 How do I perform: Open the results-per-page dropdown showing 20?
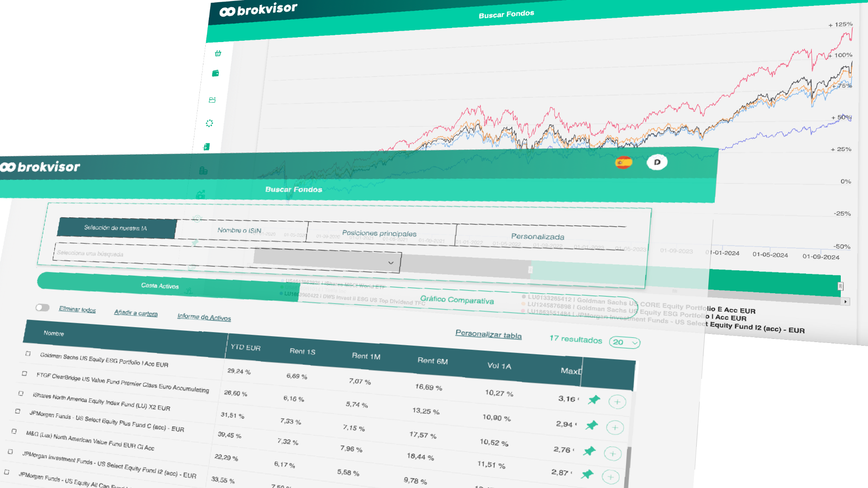click(x=625, y=343)
